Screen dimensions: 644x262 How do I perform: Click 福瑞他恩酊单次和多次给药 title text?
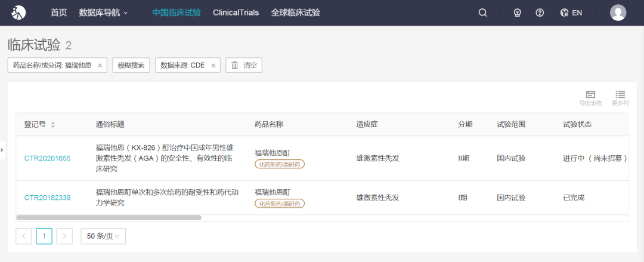(x=167, y=198)
